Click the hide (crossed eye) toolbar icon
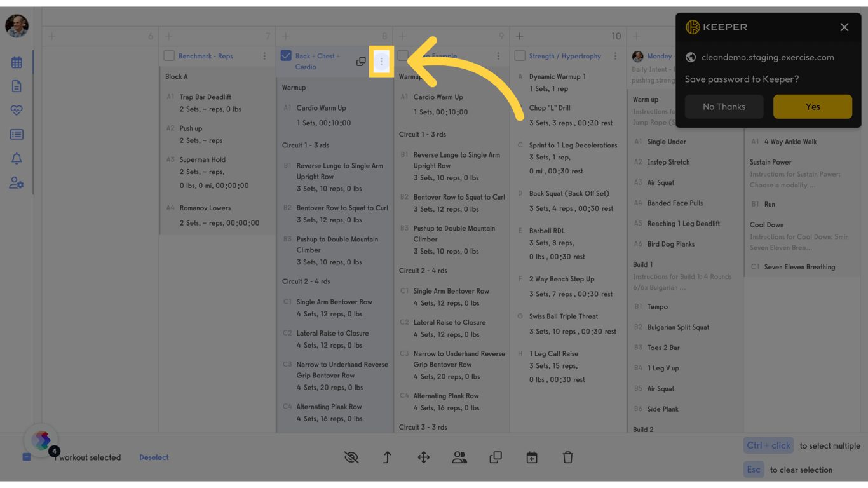Image resolution: width=868 pixels, height=488 pixels. (351, 457)
